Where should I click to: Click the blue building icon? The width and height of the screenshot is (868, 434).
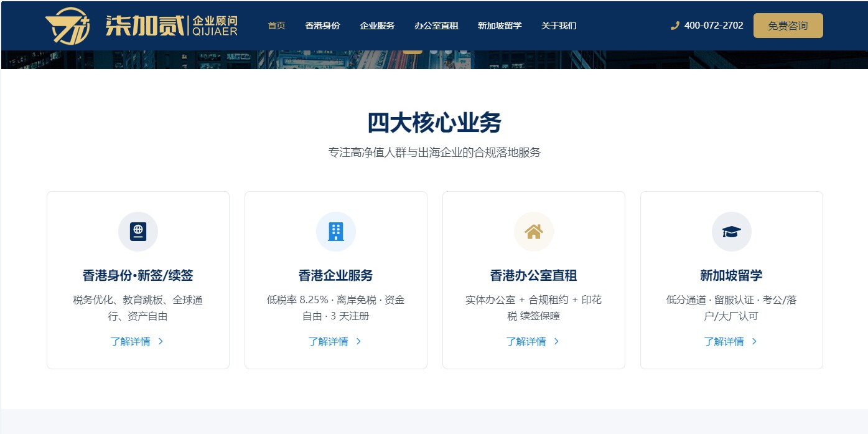(336, 232)
